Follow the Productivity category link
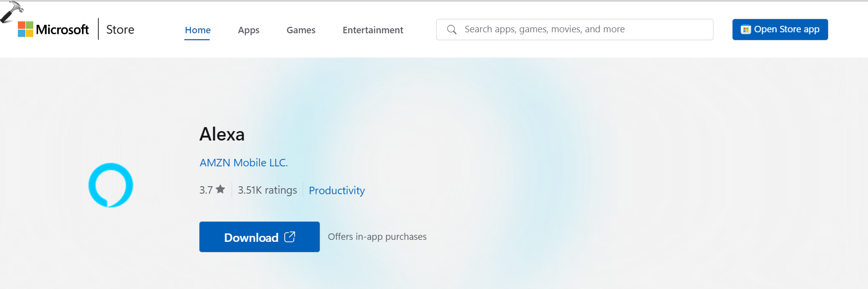Image resolution: width=868 pixels, height=289 pixels. [337, 191]
